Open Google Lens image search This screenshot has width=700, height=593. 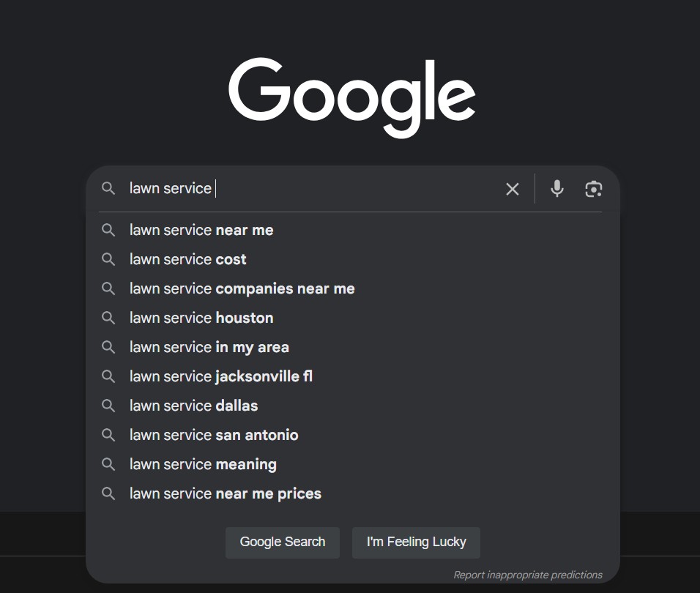[x=594, y=189]
